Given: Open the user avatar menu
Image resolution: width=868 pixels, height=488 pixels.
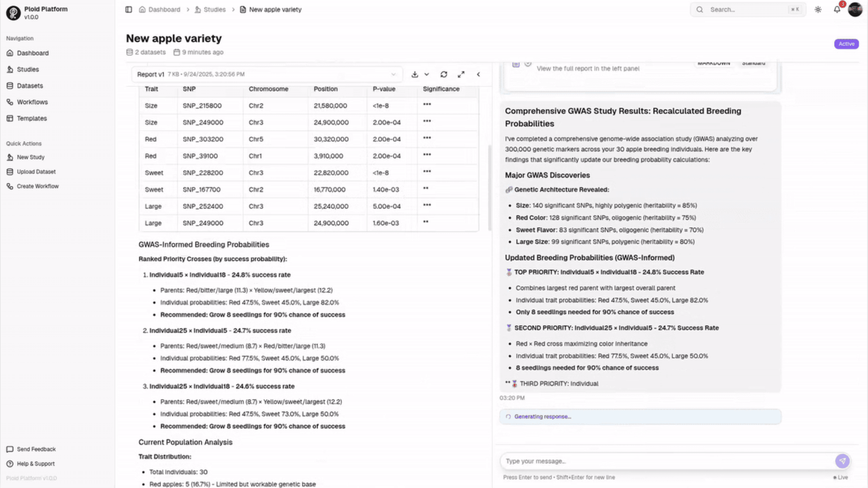Looking at the screenshot, I should (855, 9).
